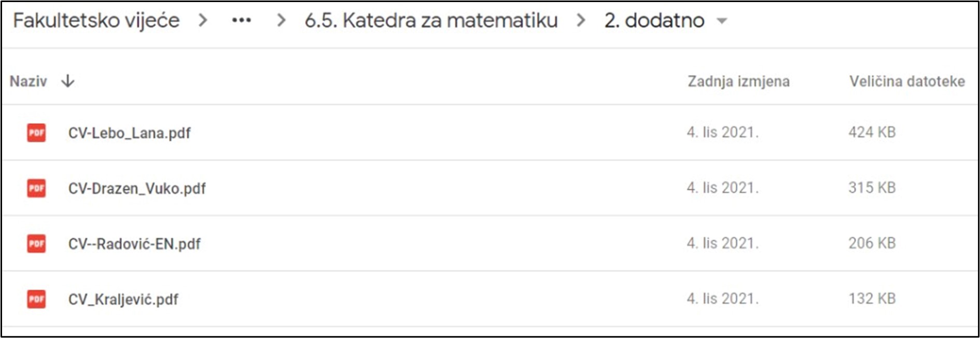
Task: Expand the 2. dodatno folder dropdown arrow
Action: point(722,21)
